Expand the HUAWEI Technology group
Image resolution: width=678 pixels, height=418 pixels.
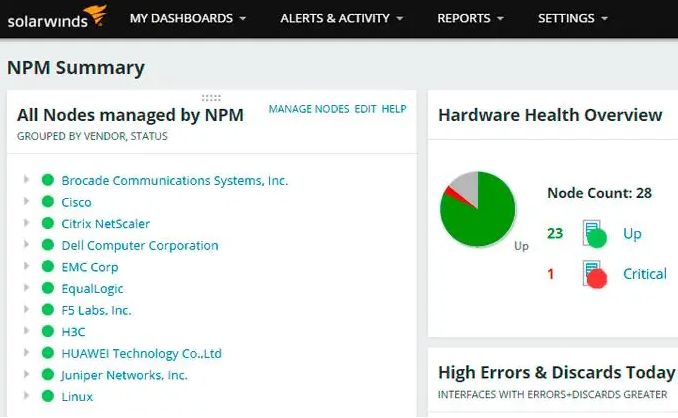tap(26, 352)
